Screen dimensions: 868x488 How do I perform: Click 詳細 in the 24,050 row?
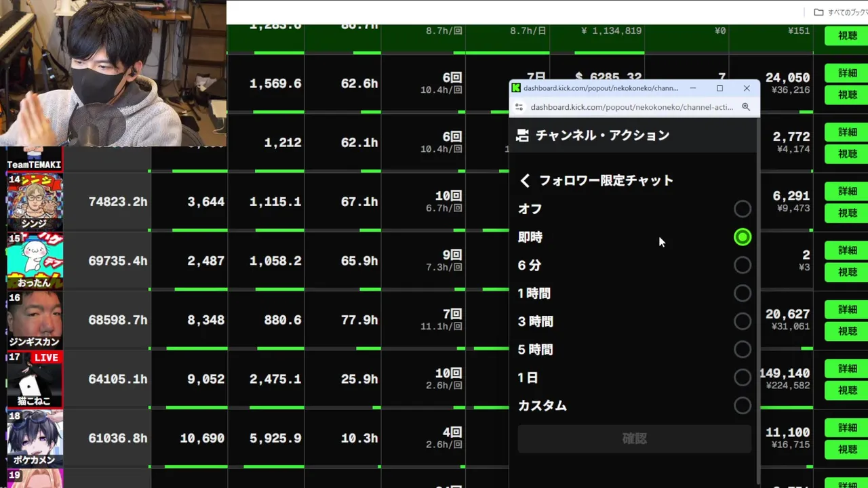[x=848, y=73]
